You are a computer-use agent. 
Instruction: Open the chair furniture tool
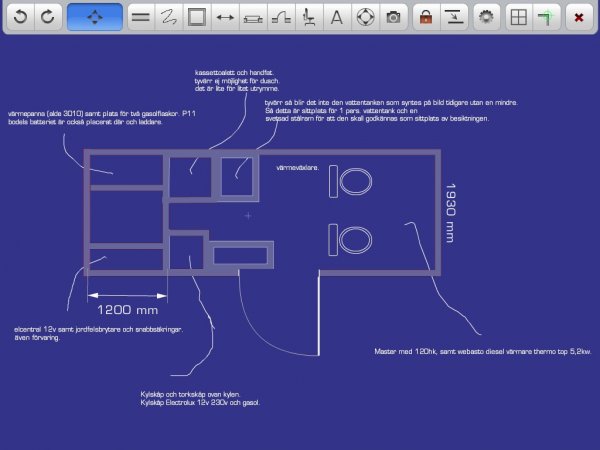pos(309,17)
